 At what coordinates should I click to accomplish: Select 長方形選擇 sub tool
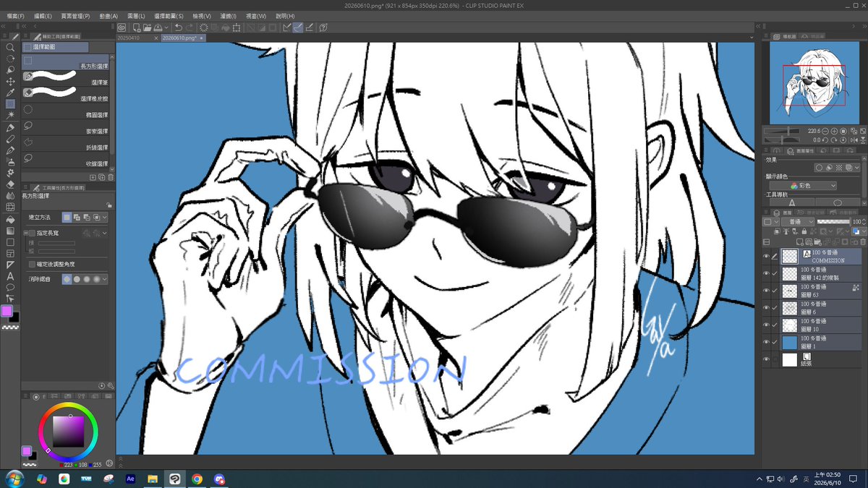point(66,61)
